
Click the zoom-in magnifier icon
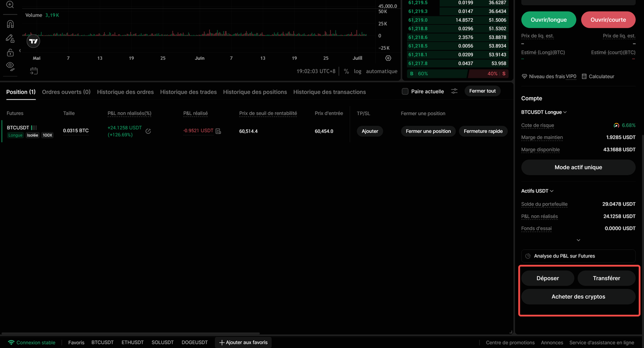click(10, 5)
